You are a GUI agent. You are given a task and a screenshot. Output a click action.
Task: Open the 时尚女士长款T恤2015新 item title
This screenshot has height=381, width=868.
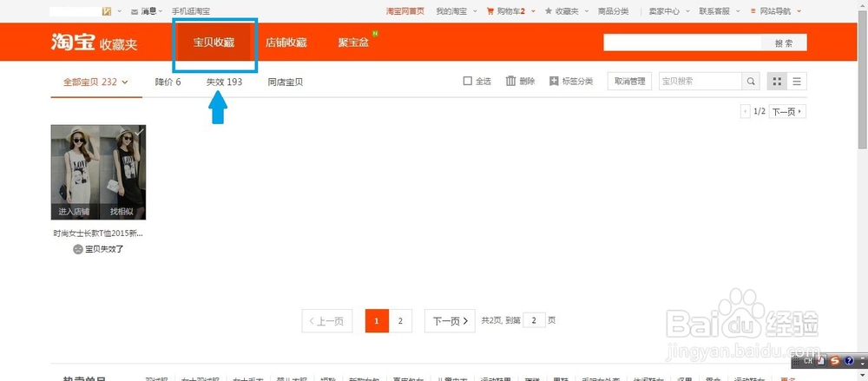click(98, 233)
